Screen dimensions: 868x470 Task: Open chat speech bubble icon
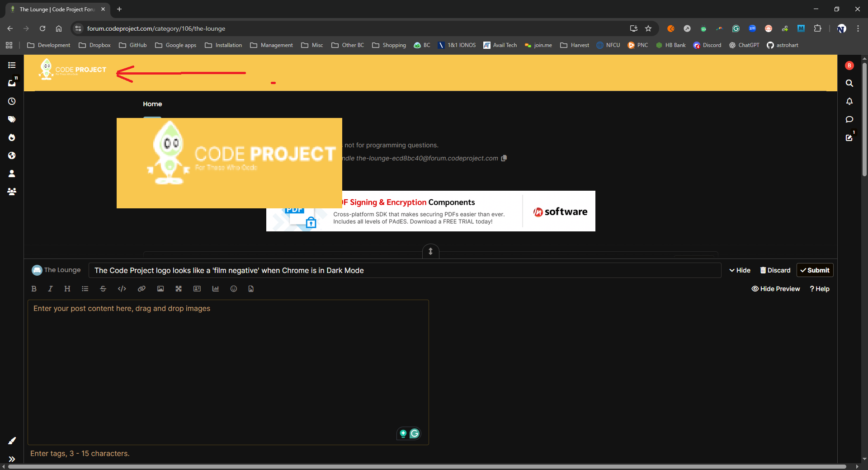click(x=849, y=119)
